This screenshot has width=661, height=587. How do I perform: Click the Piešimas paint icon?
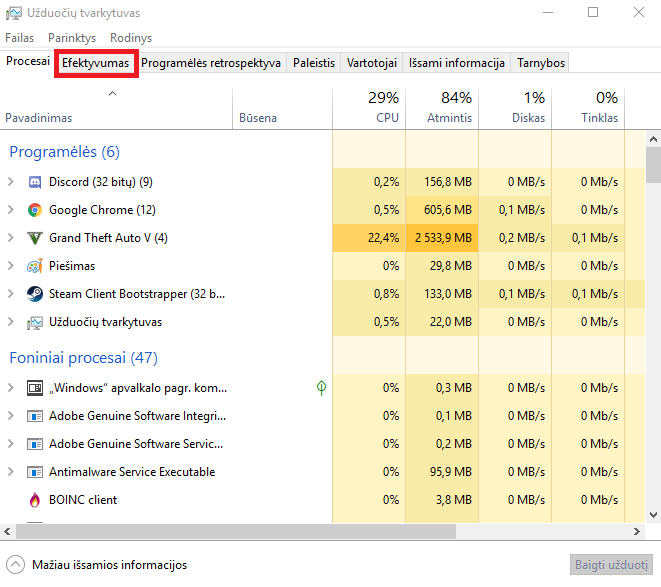pyautogui.click(x=35, y=266)
